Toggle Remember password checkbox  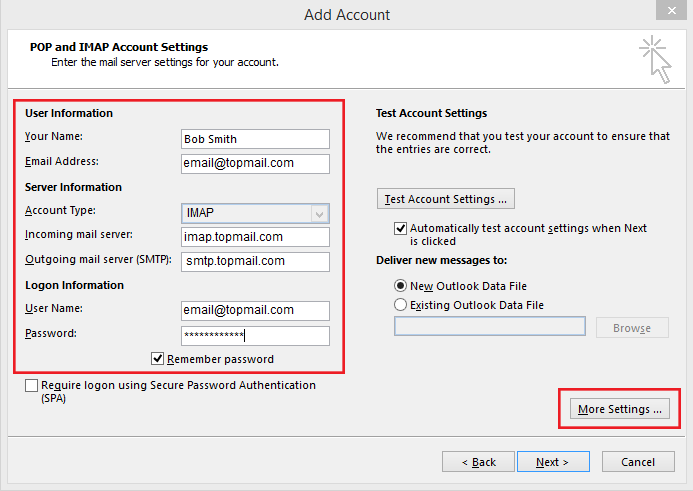[157, 358]
